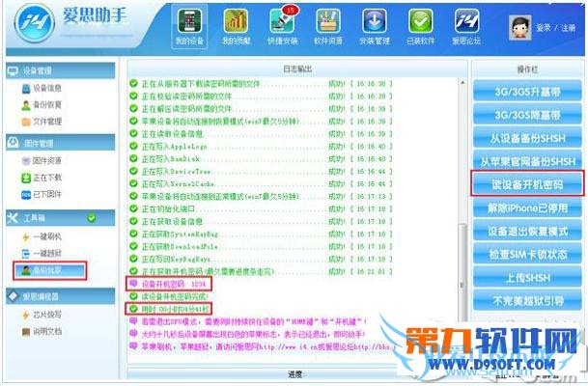The height and width of the screenshot is (386, 588).
Task: Select the 读设备开机密码完成 line
Action: (x=169, y=296)
